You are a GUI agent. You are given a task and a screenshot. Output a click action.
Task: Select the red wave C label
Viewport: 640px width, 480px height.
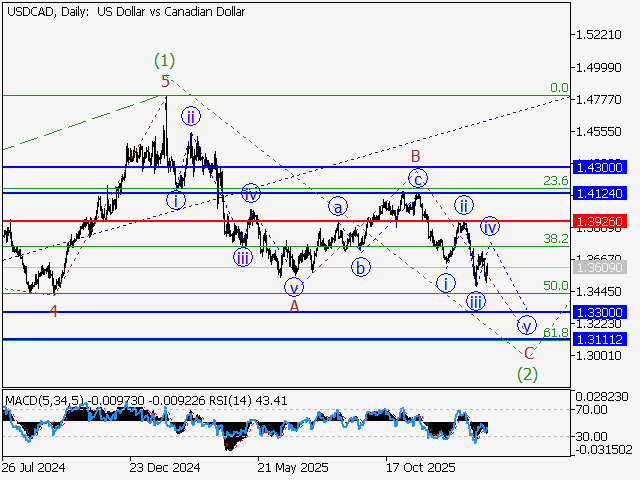[529, 353]
